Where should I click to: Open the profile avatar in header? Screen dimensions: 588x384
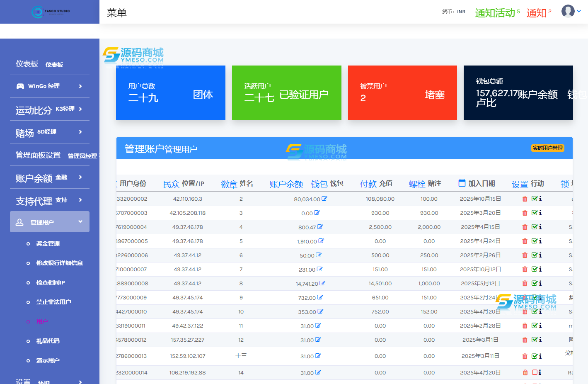click(568, 11)
